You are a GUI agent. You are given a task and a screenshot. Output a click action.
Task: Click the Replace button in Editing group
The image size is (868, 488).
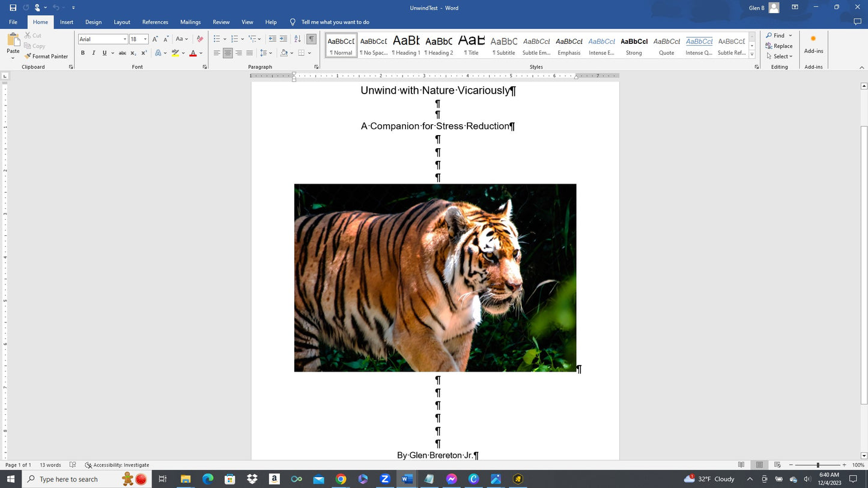coord(779,46)
